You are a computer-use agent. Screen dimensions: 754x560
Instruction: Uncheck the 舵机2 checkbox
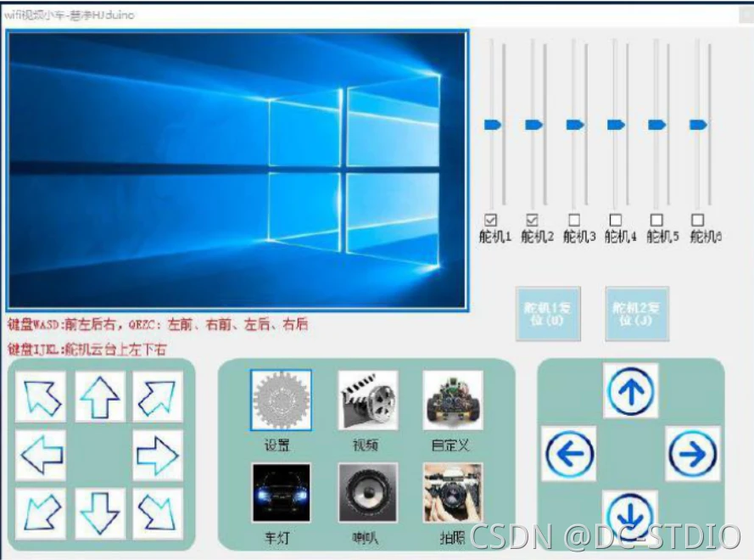[x=532, y=220]
